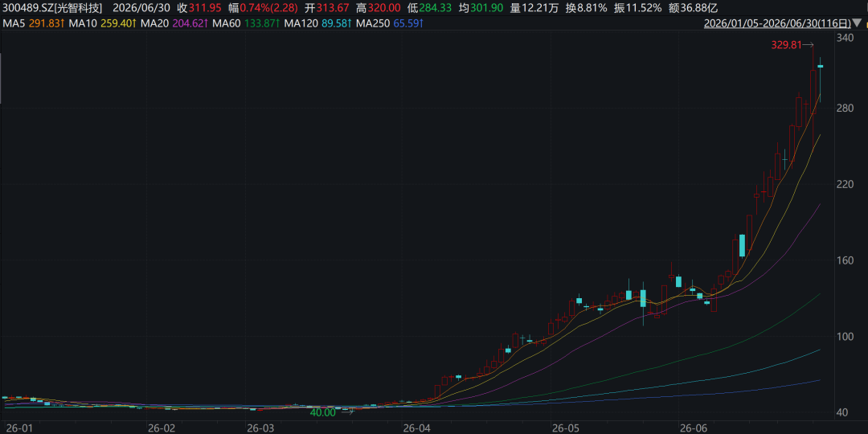This screenshot has width=868, height=434.
Task: Click the average price 均301.90
Action: pyautogui.click(x=481, y=8)
